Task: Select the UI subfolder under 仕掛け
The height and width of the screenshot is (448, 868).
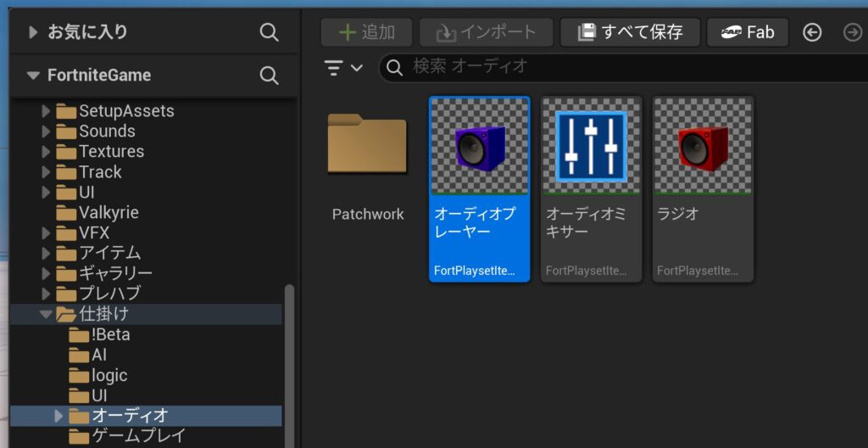Action: point(88,396)
